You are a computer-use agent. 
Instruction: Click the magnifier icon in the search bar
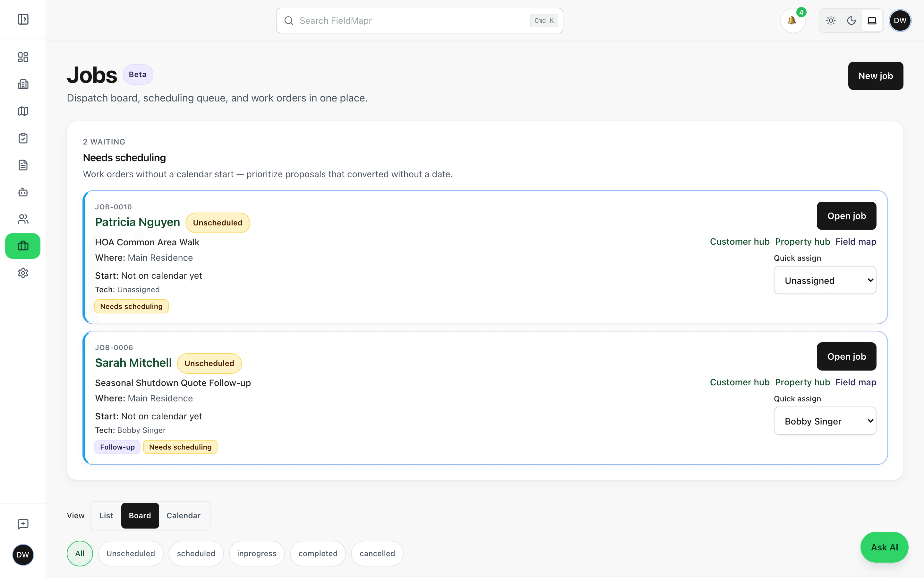(x=289, y=21)
